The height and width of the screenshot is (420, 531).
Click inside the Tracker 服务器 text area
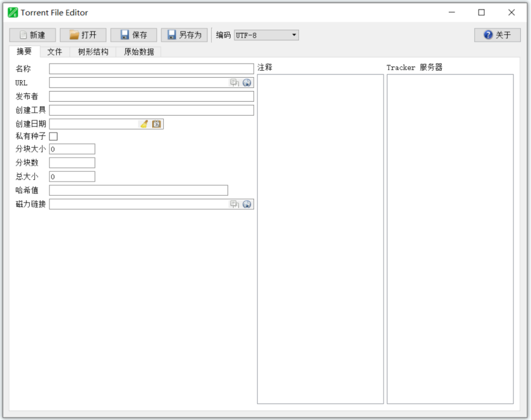(450, 239)
